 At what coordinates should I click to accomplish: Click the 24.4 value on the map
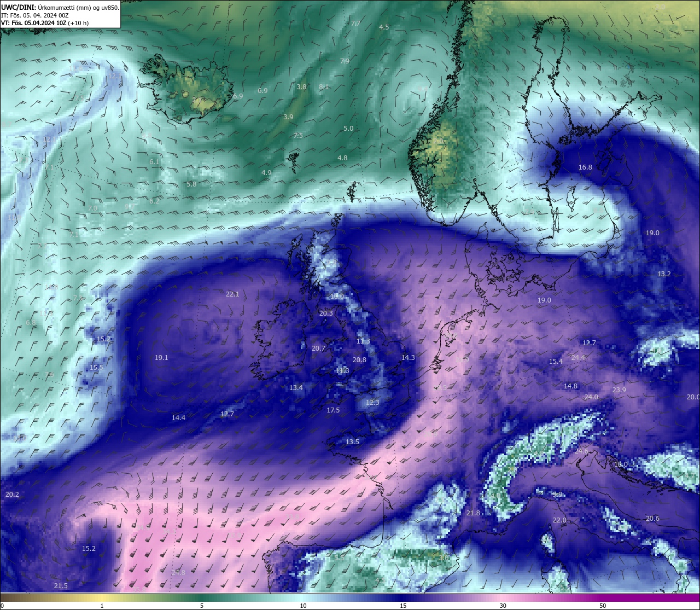tap(578, 358)
